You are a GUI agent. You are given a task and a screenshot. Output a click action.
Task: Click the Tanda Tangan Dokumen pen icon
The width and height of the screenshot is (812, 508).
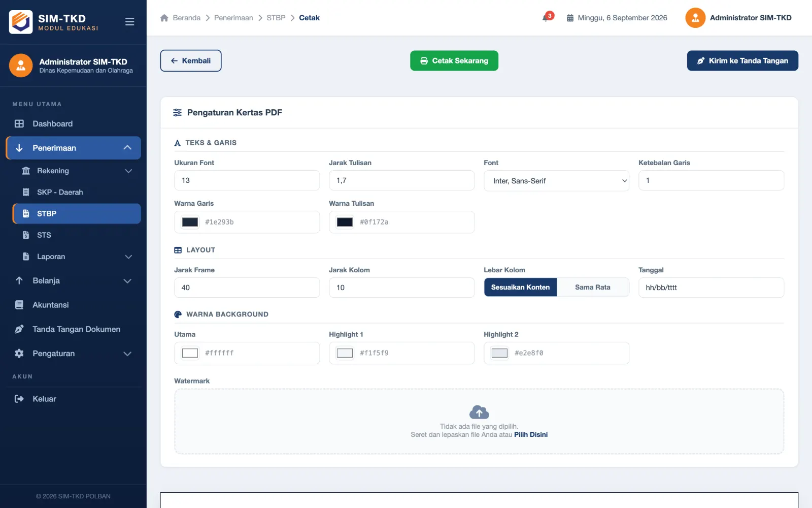coord(19,329)
